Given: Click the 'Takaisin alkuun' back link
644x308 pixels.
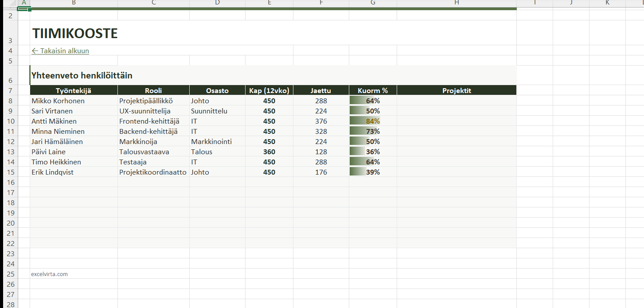Looking at the screenshot, I should (60, 51).
